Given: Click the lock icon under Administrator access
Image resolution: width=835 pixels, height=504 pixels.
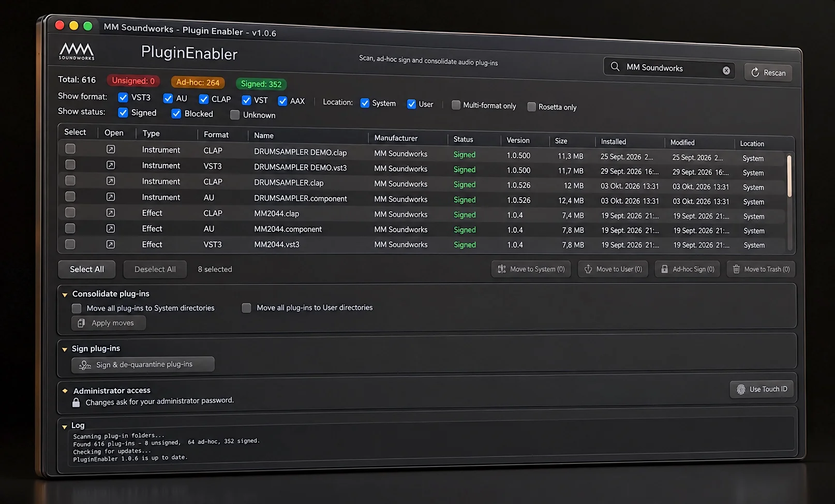Looking at the screenshot, I should (76, 403).
